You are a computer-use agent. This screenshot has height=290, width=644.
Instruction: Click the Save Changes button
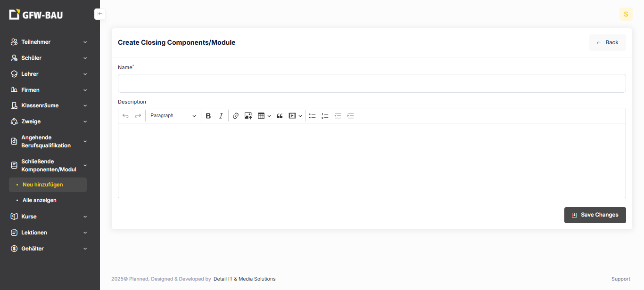tap(595, 215)
